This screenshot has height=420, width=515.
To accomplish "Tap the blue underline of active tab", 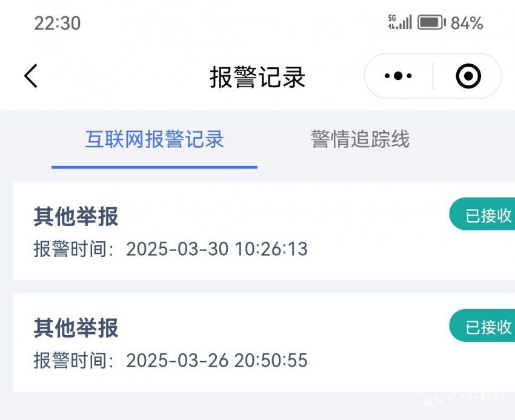I will tap(154, 167).
